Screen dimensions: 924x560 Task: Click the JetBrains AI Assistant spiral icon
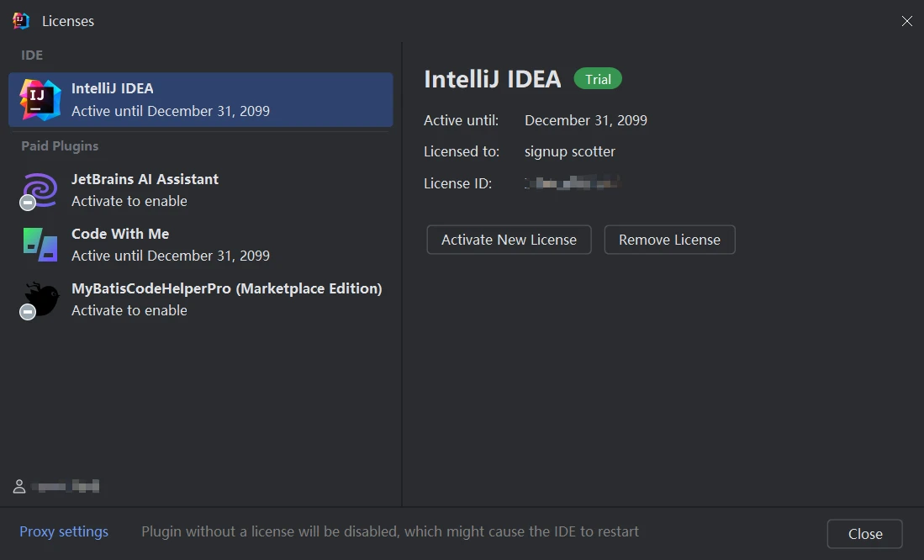pos(40,189)
